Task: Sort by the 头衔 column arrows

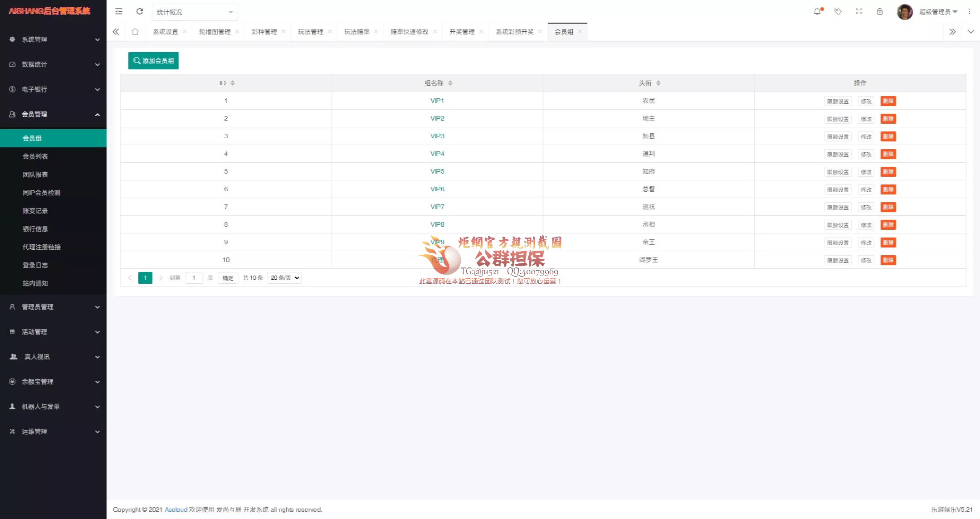Action: (x=658, y=83)
